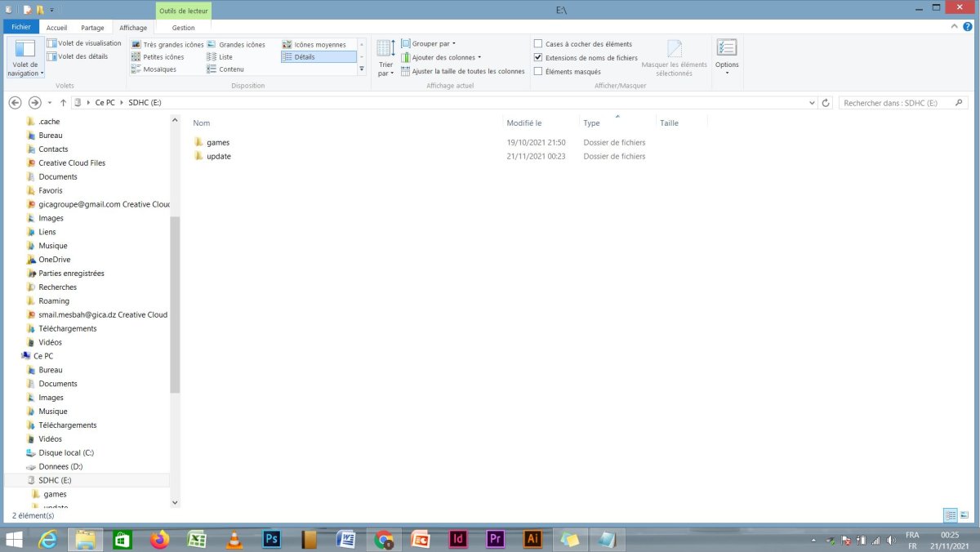Open the Gestion ribbon tab

click(184, 28)
